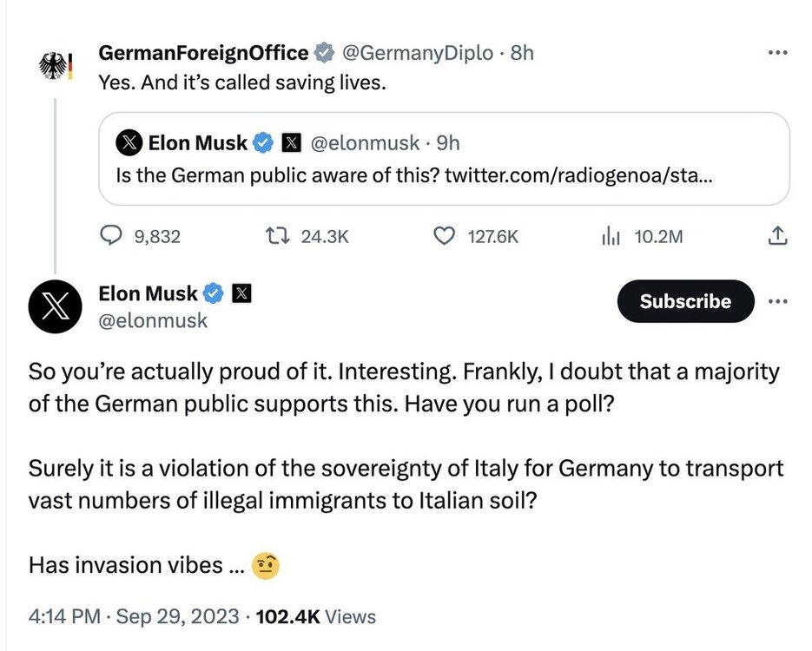
Task: Share the GermanForeignOffice tweet
Action: coord(777,236)
